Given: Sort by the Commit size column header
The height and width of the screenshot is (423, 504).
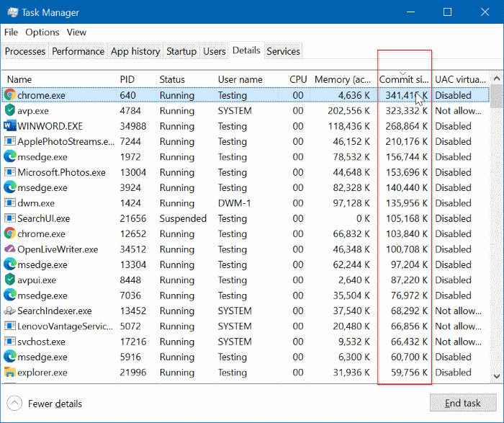Looking at the screenshot, I should coord(404,79).
